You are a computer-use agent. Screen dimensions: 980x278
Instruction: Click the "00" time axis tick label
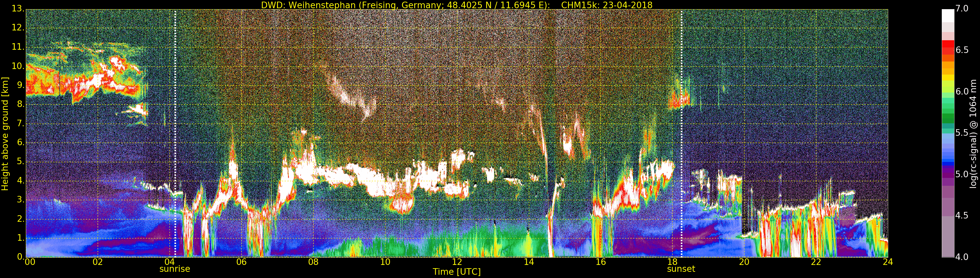click(x=30, y=262)
